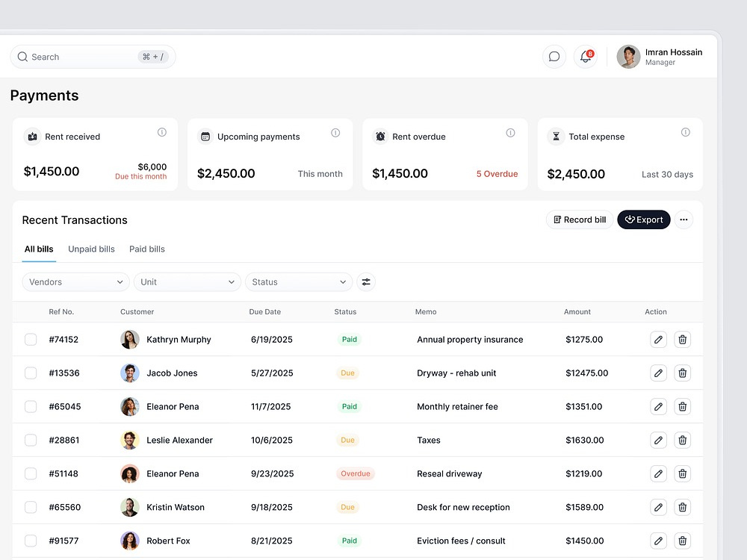Viewport: 747px width, 560px height.
Task: Delete the Jacob Jones transaction #13536
Action: coord(682,373)
